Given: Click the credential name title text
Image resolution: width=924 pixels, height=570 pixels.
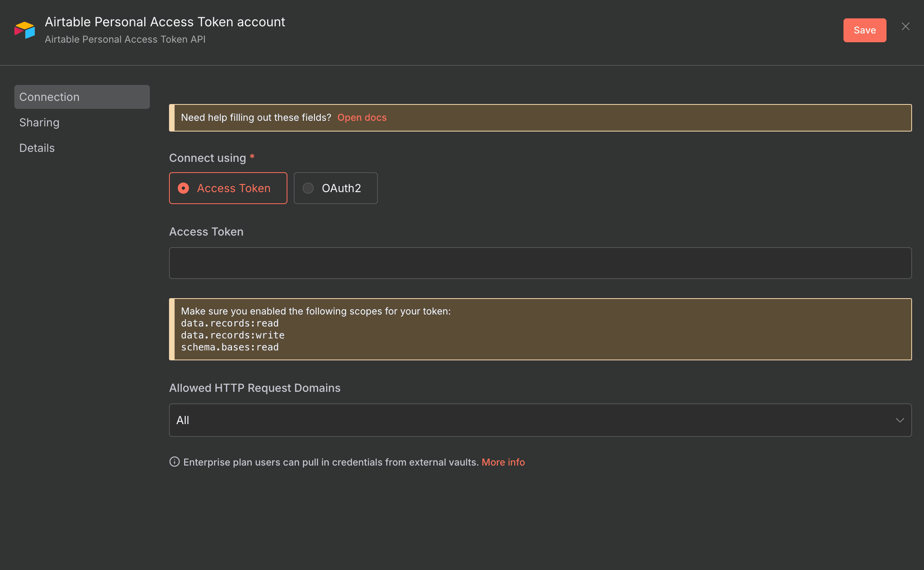Looking at the screenshot, I should click(x=165, y=22).
